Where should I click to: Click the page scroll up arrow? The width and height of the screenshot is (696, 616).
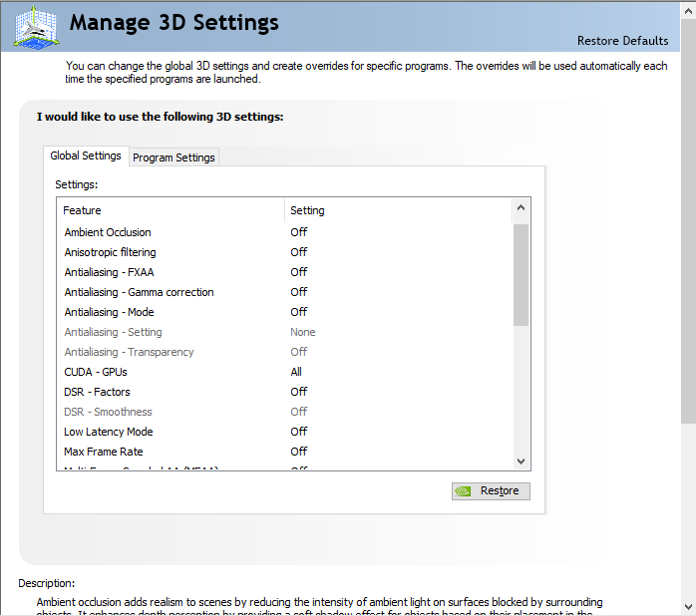[x=688, y=12]
